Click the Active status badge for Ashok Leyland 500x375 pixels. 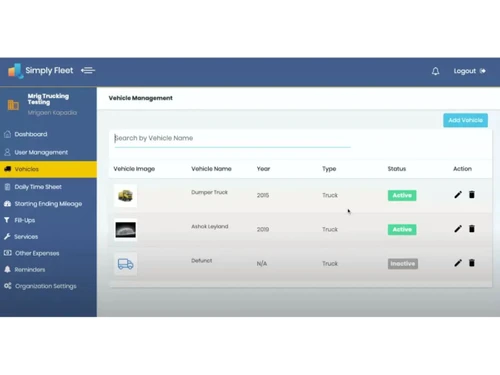402,230
